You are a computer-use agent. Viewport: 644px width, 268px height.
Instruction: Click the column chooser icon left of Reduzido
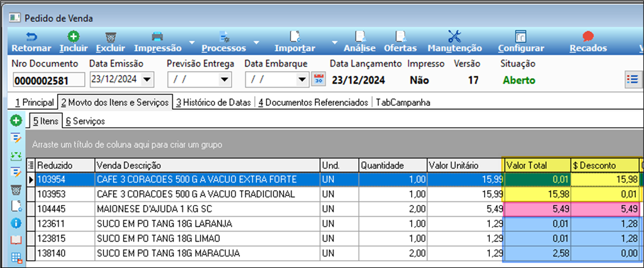tap(31, 166)
